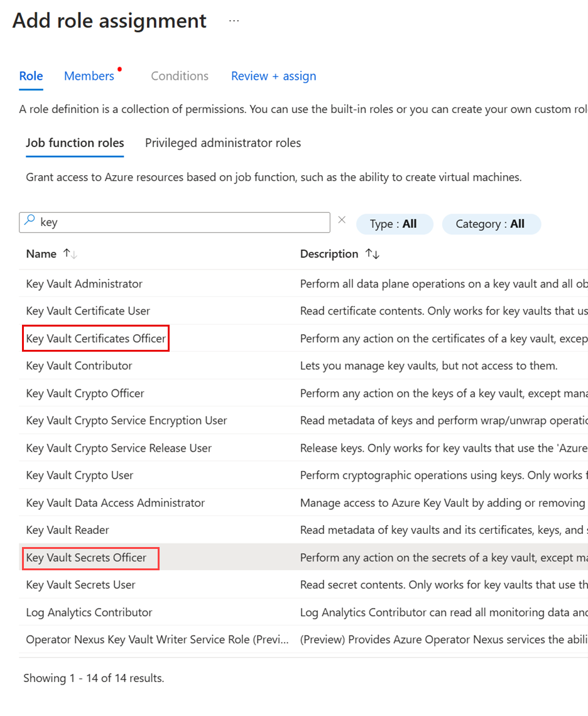Switch to the Role tab
The width and height of the screenshot is (588, 716).
(31, 76)
